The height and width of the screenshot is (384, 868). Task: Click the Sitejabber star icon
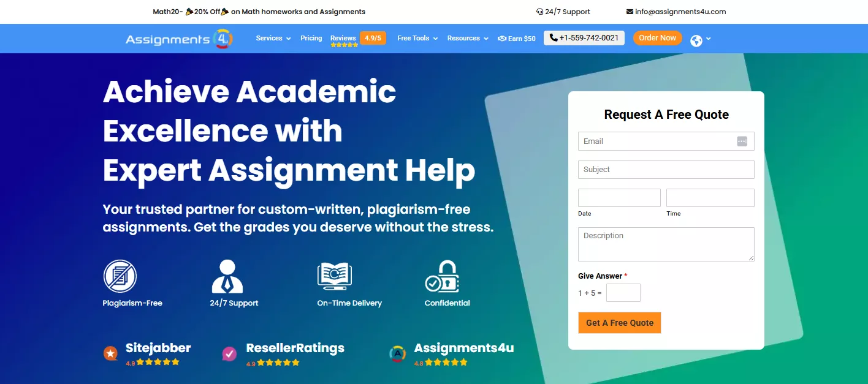coord(110,353)
